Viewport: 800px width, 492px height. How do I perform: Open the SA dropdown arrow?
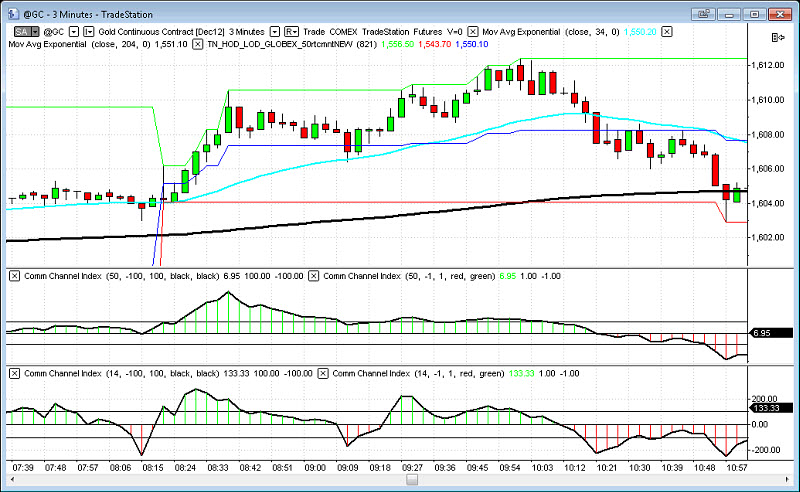(35, 33)
